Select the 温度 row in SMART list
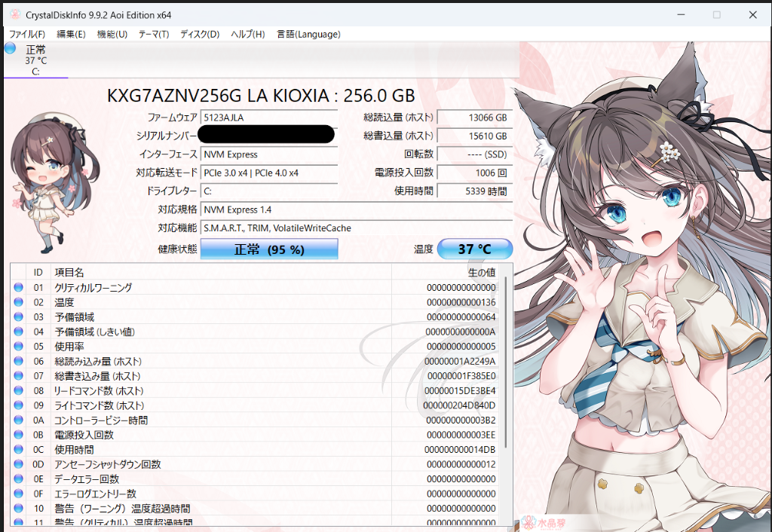This screenshot has height=532, width=772. pyautogui.click(x=255, y=301)
